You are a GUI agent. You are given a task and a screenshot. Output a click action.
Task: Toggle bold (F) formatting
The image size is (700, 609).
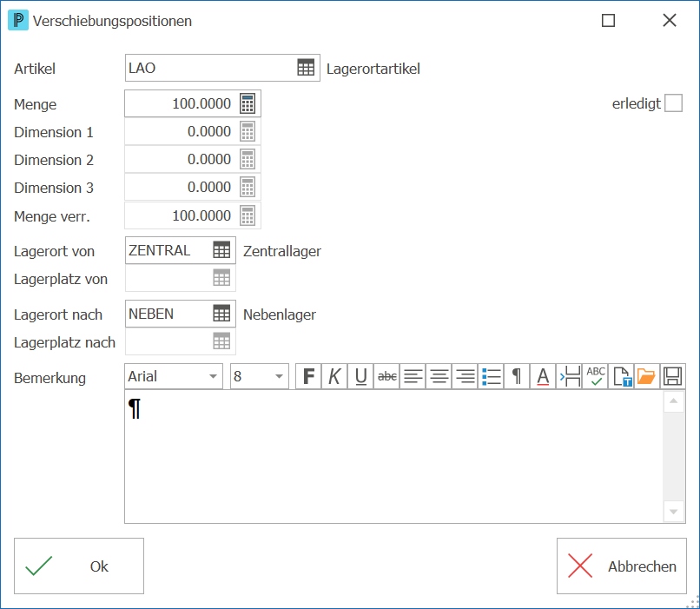point(308,376)
